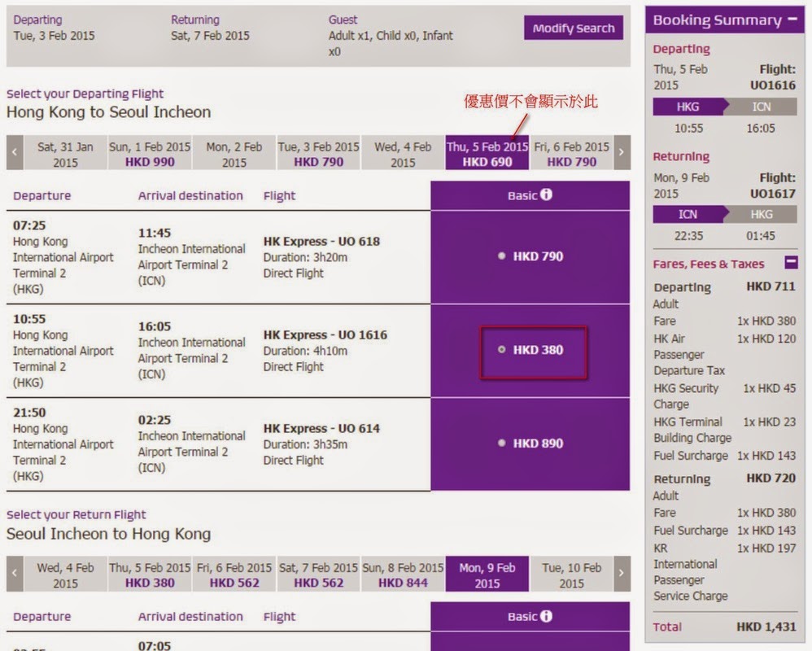This screenshot has height=651, width=812.
Task: Choose Sun, 1 Feb 2015 departing date tab
Action: tap(150, 153)
